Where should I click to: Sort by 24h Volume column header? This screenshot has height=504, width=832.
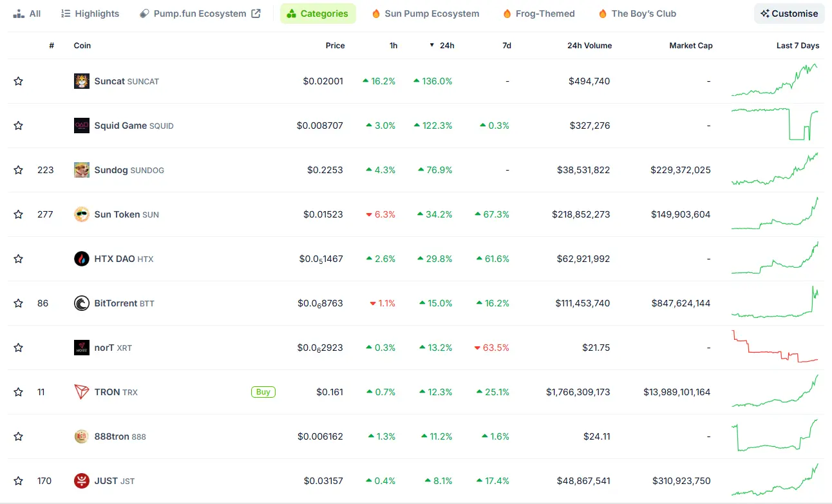589,46
